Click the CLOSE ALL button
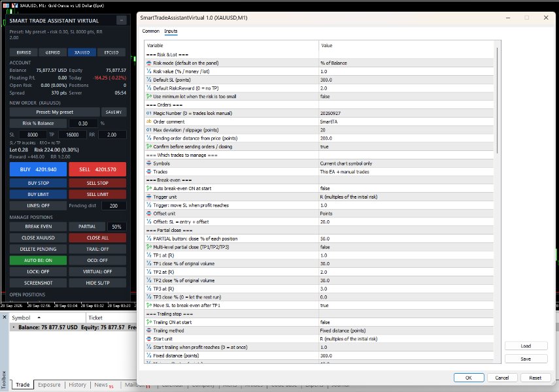The width and height of the screenshot is (559, 392). (97, 238)
